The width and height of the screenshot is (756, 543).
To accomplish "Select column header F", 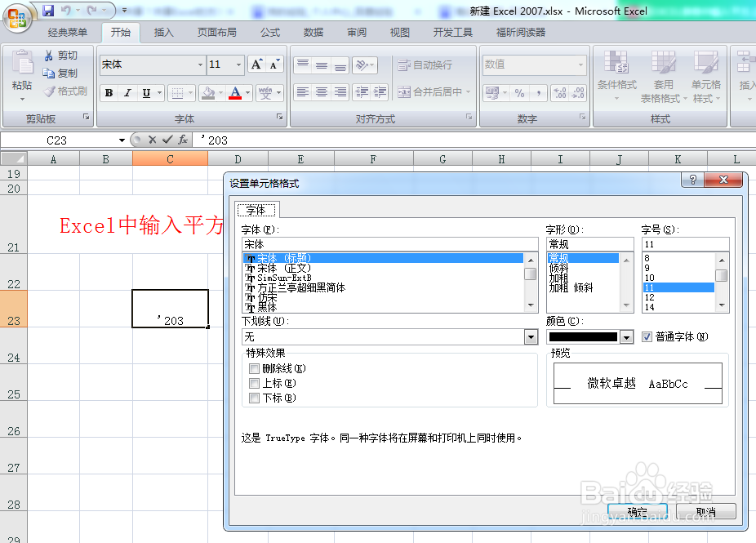I will 373,159.
